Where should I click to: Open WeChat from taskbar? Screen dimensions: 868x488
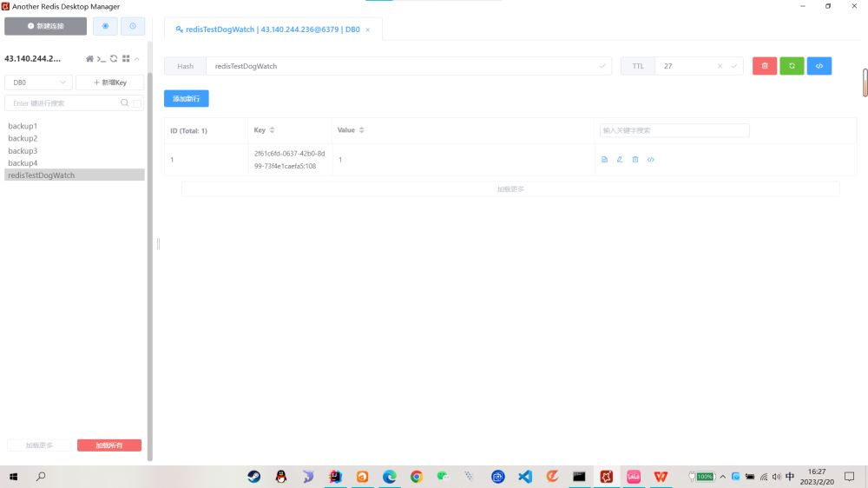pyautogui.click(x=444, y=477)
